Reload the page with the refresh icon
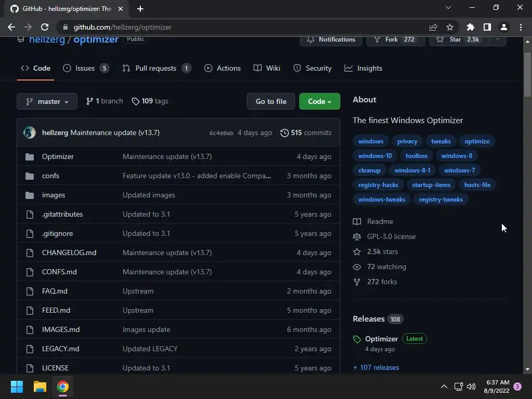 click(x=45, y=27)
